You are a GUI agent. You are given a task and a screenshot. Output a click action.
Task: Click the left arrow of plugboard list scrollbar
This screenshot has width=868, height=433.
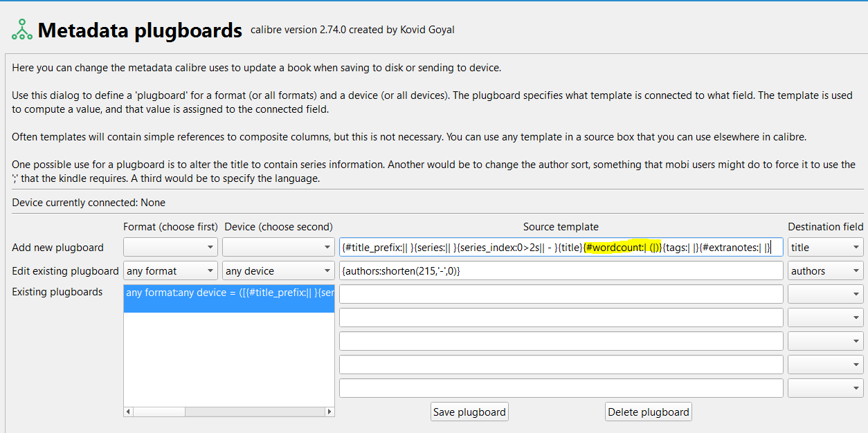tap(129, 412)
